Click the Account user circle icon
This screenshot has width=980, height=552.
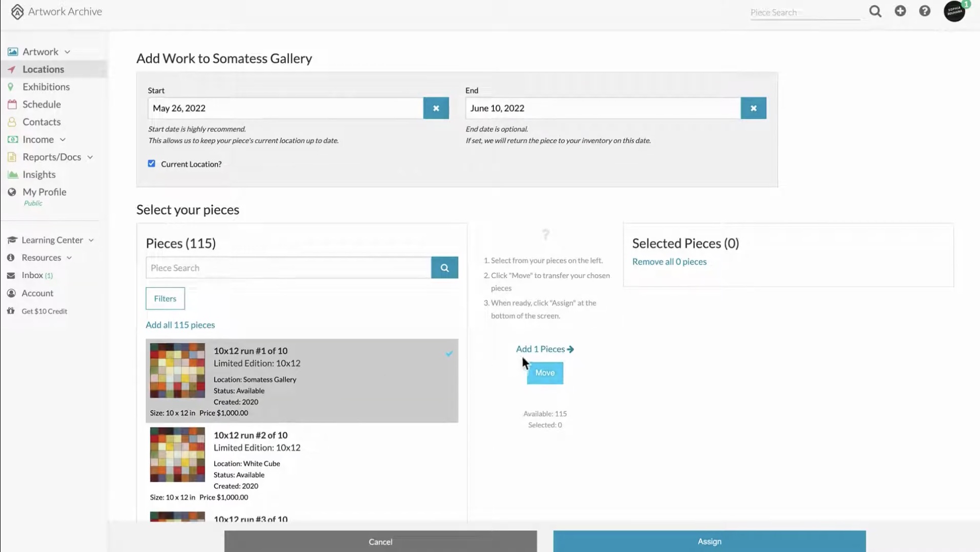tap(11, 293)
